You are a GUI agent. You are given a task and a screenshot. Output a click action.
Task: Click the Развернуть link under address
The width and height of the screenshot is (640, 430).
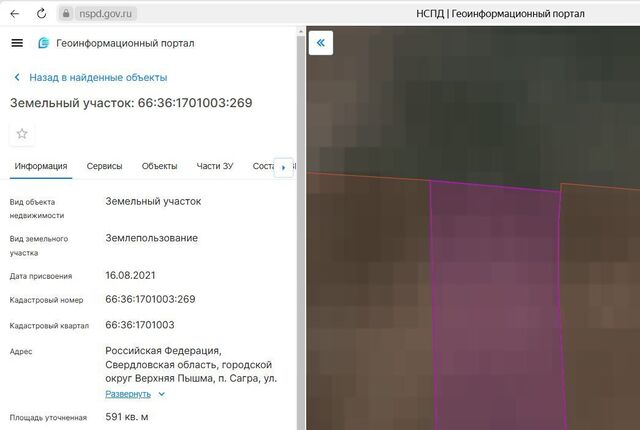(x=128, y=394)
